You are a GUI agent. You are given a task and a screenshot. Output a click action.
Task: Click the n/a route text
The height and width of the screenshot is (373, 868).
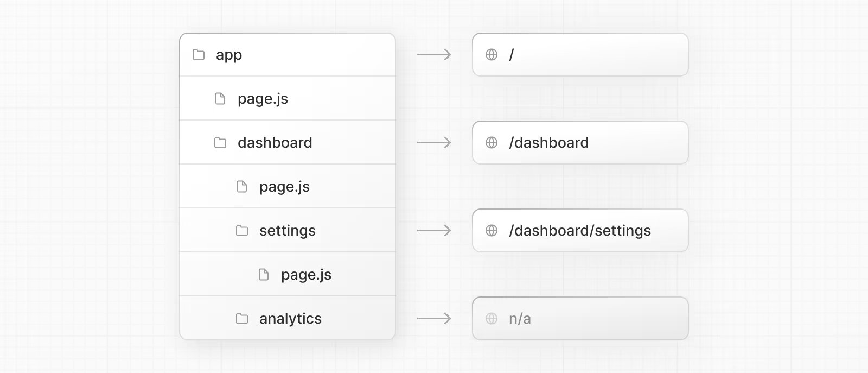coord(520,319)
